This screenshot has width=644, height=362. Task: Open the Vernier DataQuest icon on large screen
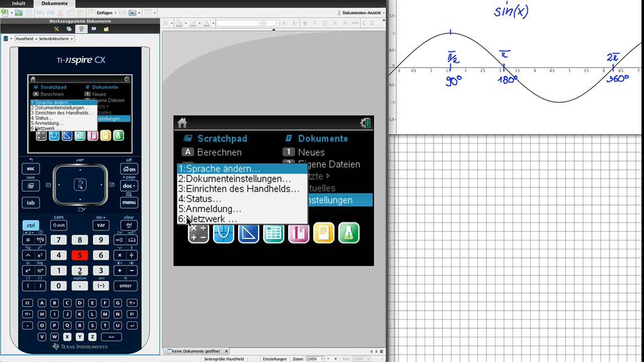(349, 233)
